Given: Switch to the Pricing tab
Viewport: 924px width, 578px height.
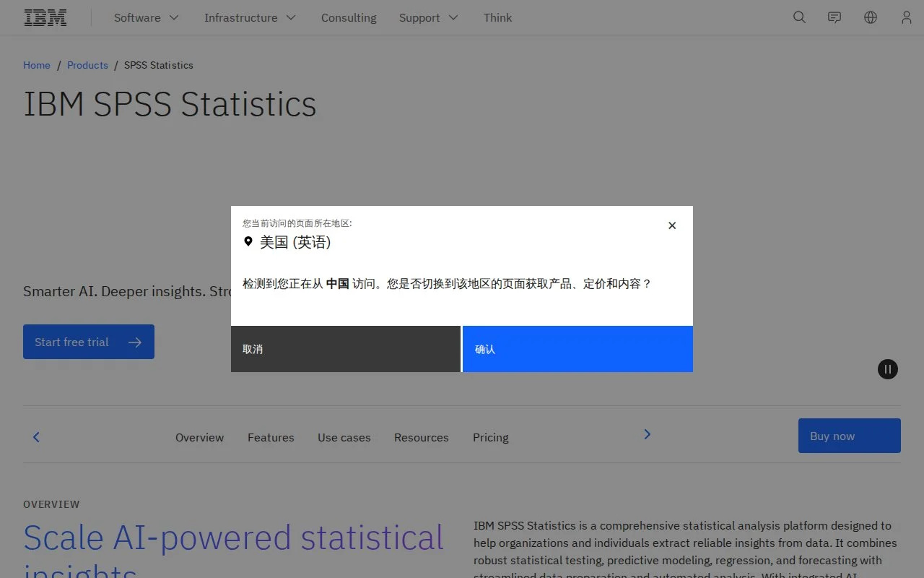Looking at the screenshot, I should point(491,437).
